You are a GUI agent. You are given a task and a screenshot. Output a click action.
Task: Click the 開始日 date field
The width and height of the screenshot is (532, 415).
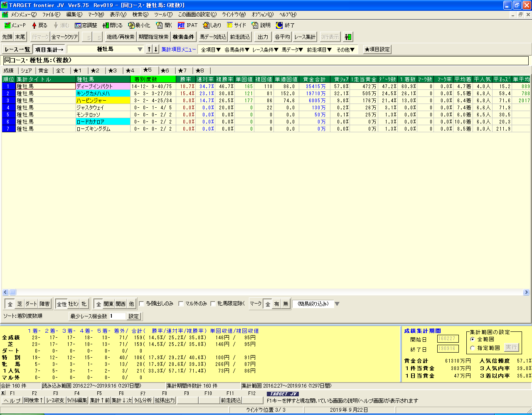point(448,339)
